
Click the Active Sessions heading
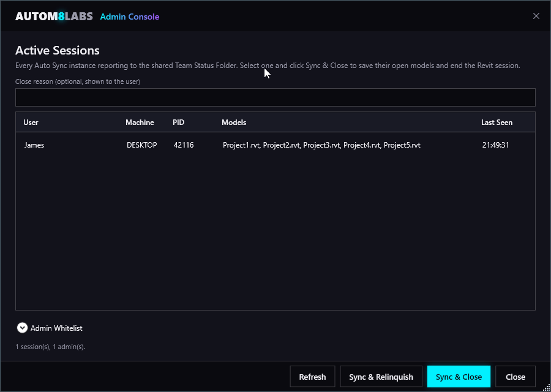coord(58,50)
